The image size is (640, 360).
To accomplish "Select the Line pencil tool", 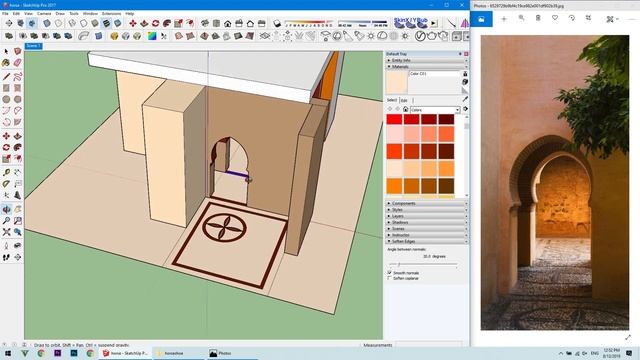I will tap(6, 76).
